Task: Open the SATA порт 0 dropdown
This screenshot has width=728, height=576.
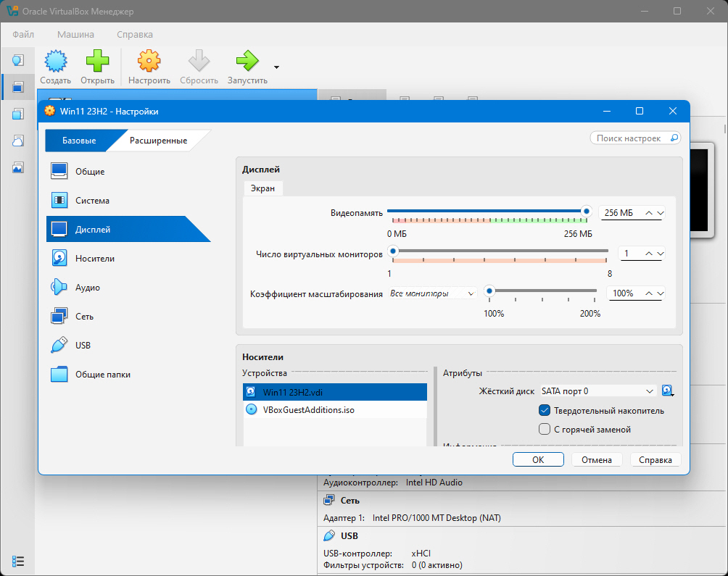Action: coord(597,391)
